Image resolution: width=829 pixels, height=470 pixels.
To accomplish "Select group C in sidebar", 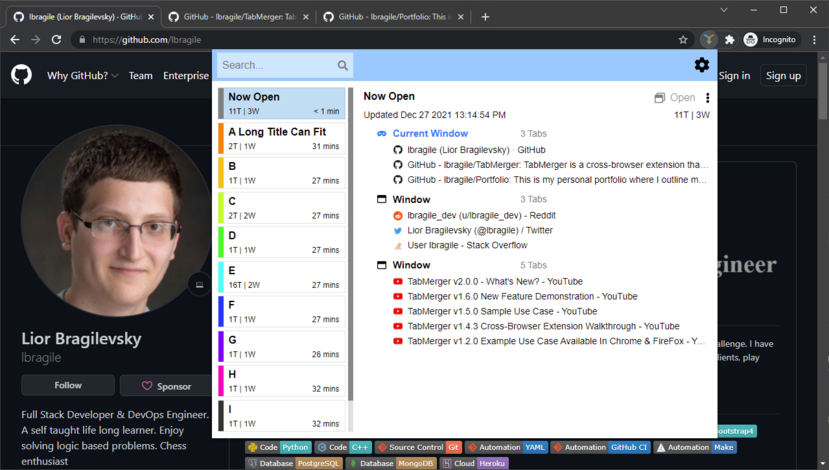I will tap(282, 207).
